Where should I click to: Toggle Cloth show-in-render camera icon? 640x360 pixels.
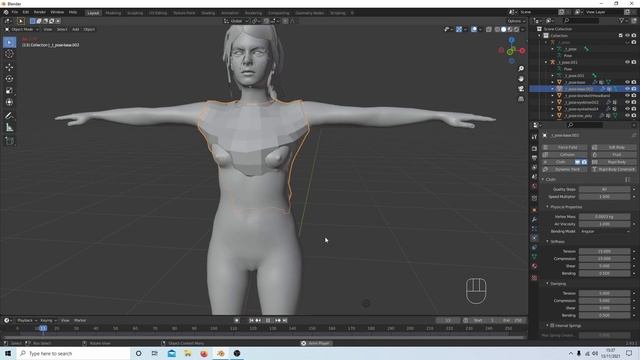pyautogui.click(x=584, y=162)
